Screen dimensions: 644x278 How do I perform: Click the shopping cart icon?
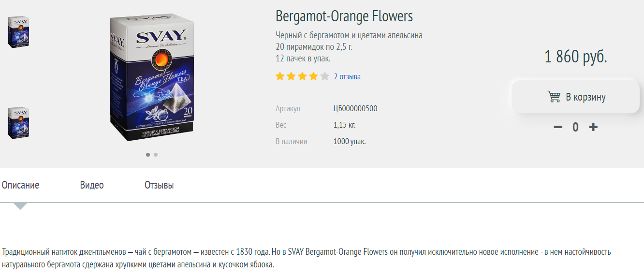click(x=554, y=97)
